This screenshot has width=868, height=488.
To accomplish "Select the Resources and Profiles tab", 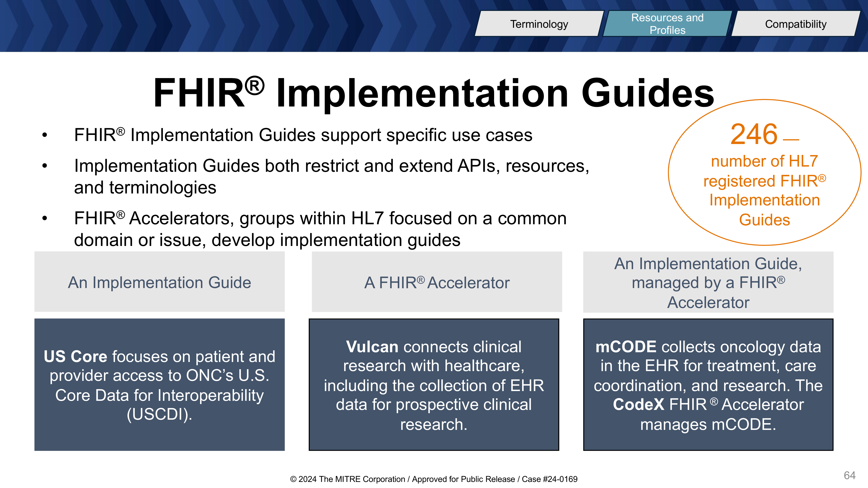I will 667,24.
